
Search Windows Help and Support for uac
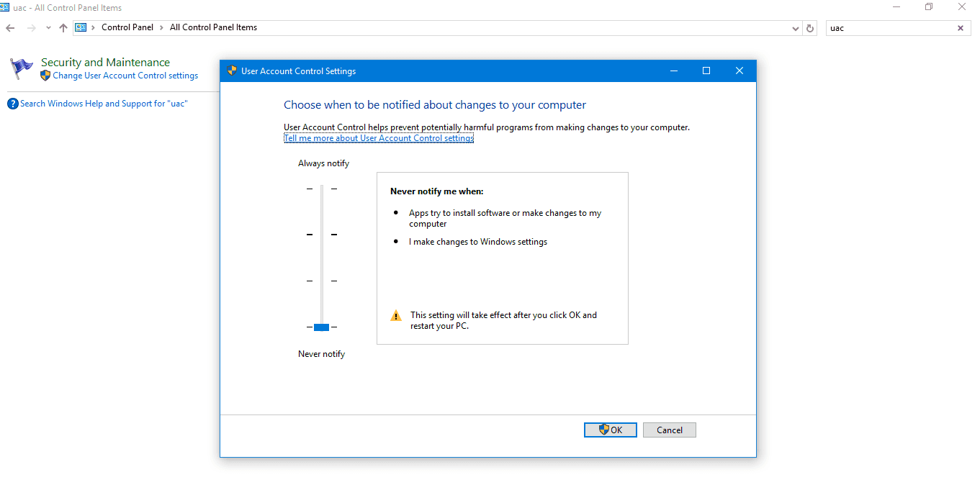(x=104, y=104)
